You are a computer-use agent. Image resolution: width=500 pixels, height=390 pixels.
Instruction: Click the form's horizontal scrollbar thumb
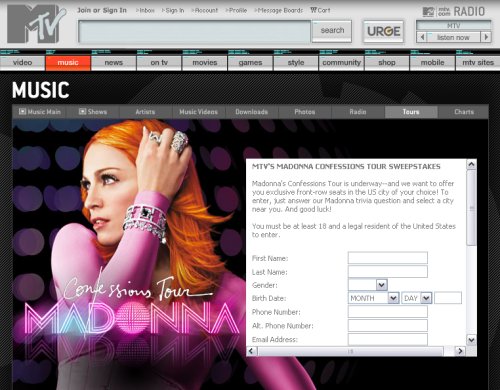pos(350,351)
